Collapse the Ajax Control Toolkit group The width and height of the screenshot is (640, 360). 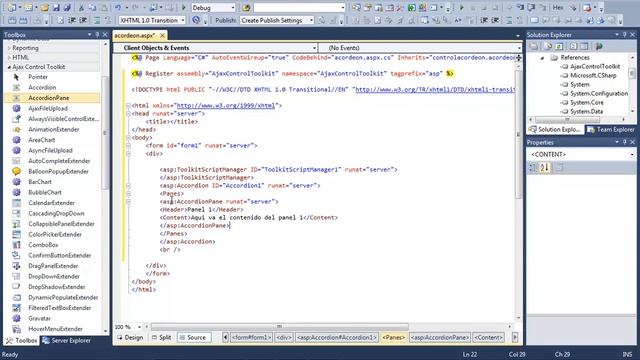point(9,67)
